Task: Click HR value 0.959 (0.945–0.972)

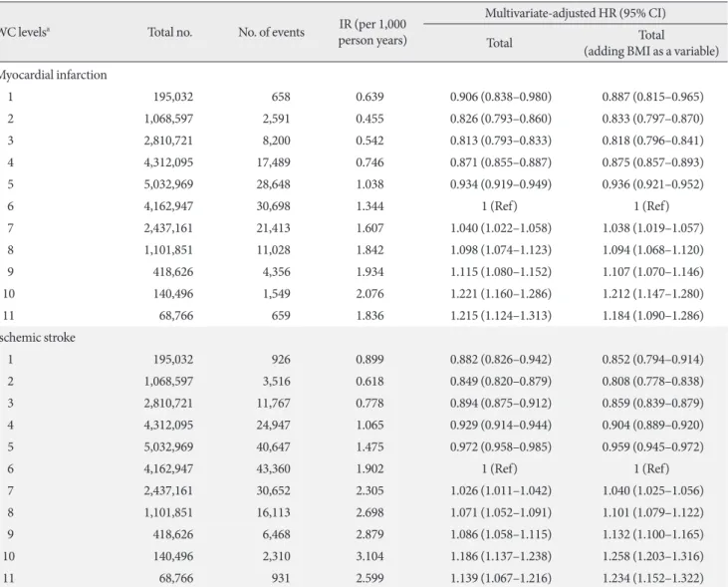Action: 652,446
